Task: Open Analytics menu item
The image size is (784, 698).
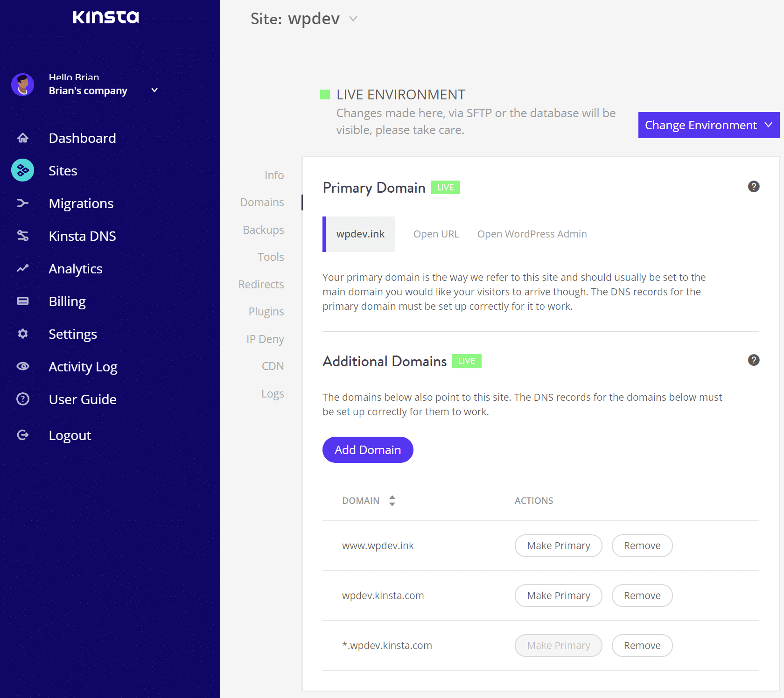Action: point(76,269)
